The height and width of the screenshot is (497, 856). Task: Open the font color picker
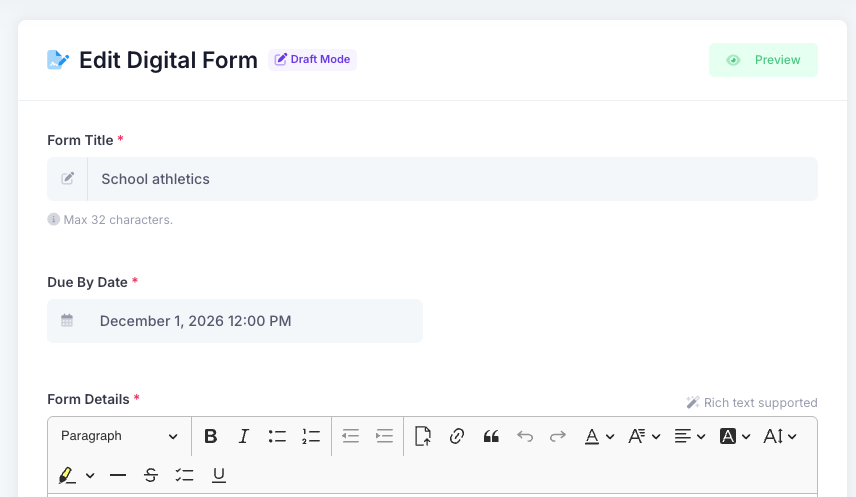pyautogui.click(x=599, y=436)
